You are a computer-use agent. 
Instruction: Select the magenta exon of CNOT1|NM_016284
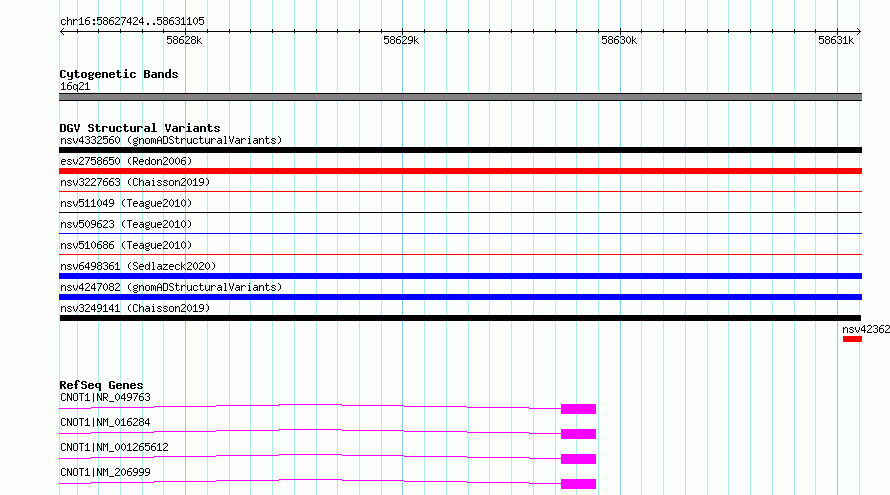[x=578, y=434]
